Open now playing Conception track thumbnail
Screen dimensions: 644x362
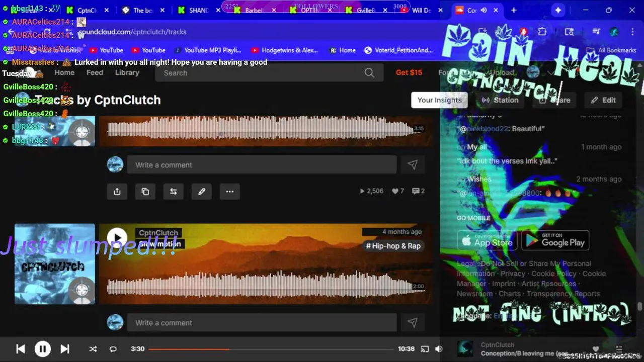[x=465, y=349]
